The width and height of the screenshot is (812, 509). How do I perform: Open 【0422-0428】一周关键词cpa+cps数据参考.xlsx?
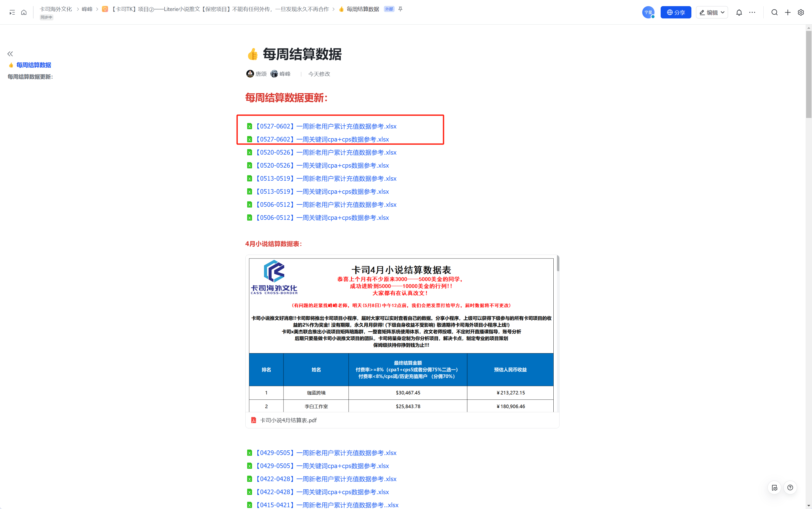pyautogui.click(x=322, y=492)
